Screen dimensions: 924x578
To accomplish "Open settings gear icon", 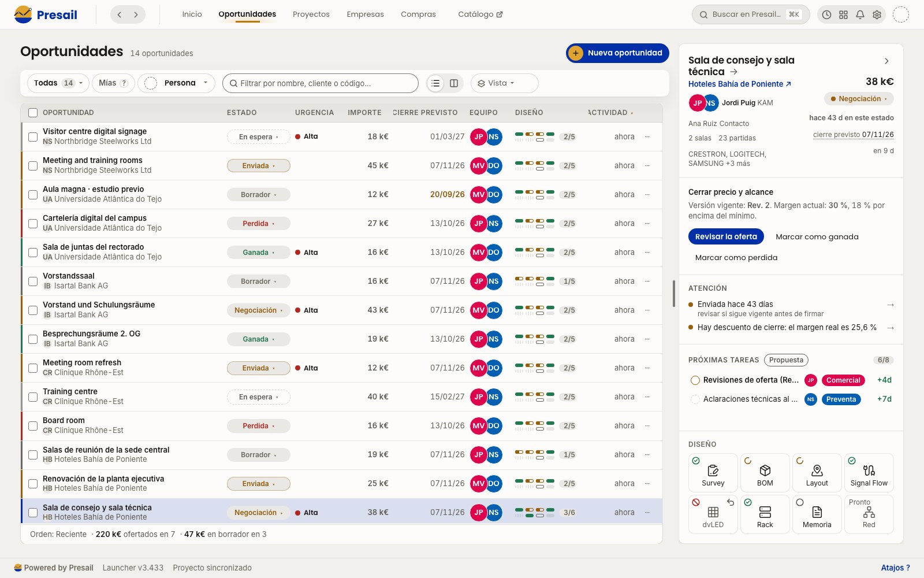I will pyautogui.click(x=877, y=15).
